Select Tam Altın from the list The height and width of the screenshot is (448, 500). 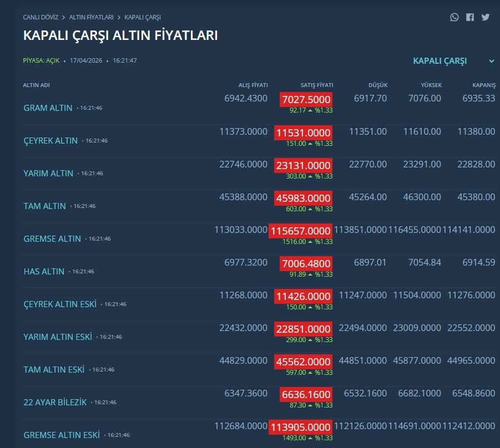pos(44,206)
